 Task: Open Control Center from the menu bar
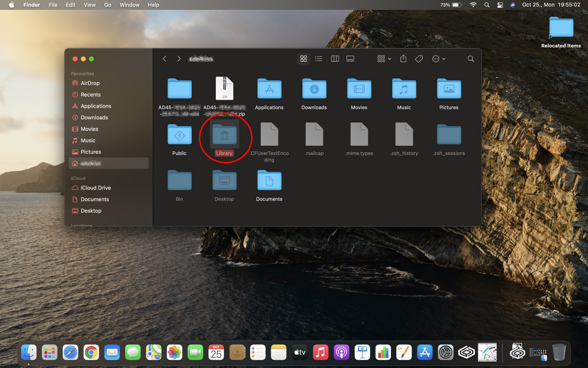pyautogui.click(x=500, y=5)
